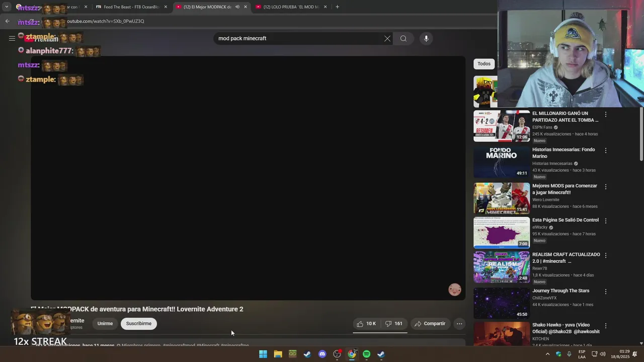The width and height of the screenshot is (644, 362).
Task: Open options for Journey Through The Stars
Action: tap(606, 292)
